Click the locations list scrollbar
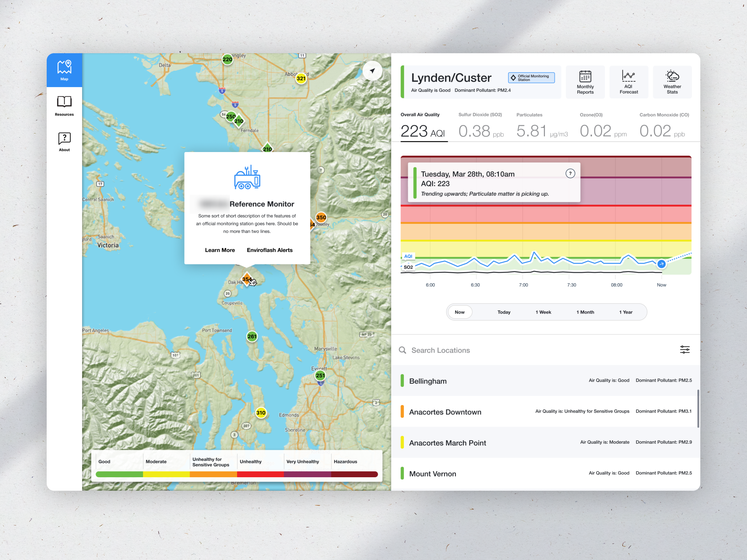Image resolution: width=747 pixels, height=560 pixels. click(x=698, y=408)
